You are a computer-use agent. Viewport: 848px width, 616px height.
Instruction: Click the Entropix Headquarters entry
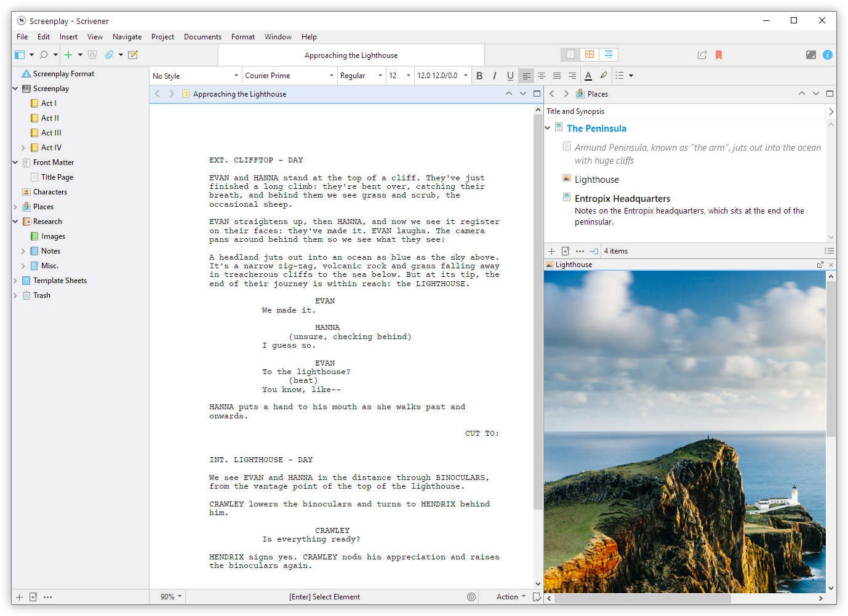622,198
